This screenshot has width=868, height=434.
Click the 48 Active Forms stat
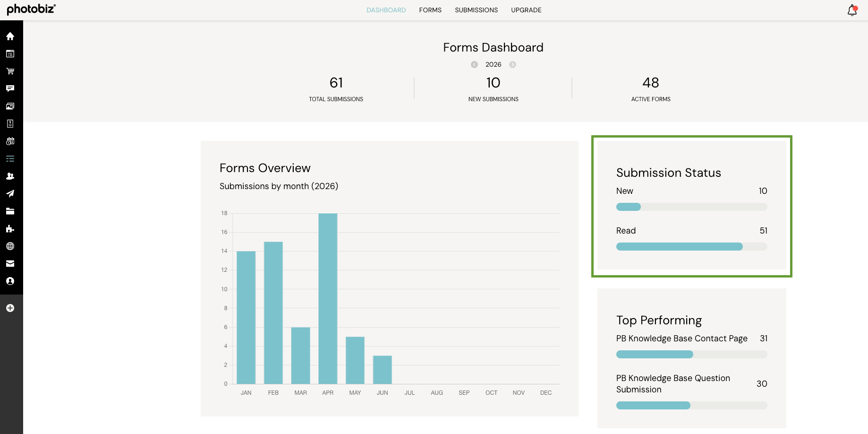(651, 89)
